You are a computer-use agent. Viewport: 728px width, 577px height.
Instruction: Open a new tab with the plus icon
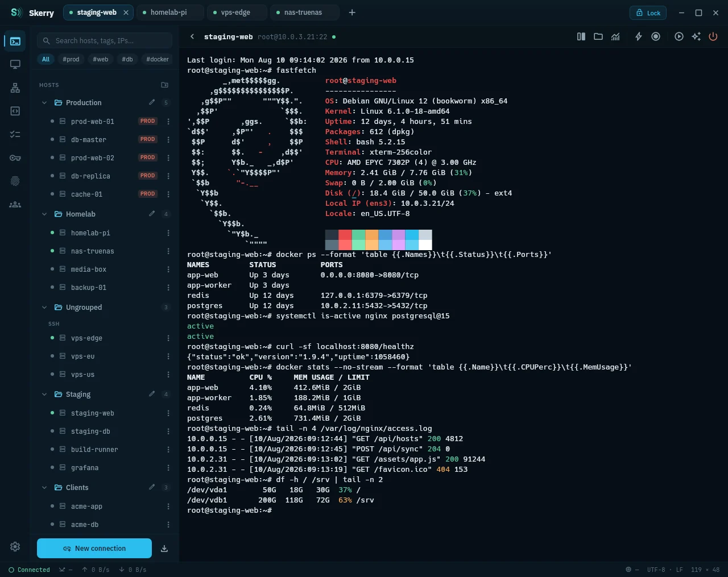352,13
